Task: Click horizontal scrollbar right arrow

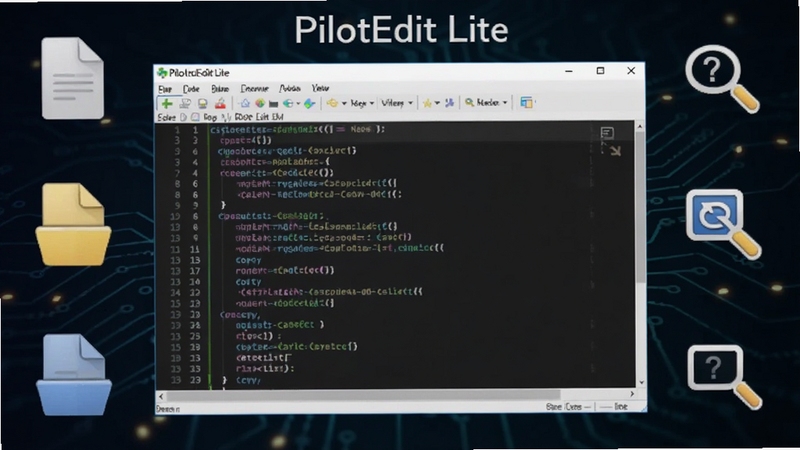Action: [632, 394]
